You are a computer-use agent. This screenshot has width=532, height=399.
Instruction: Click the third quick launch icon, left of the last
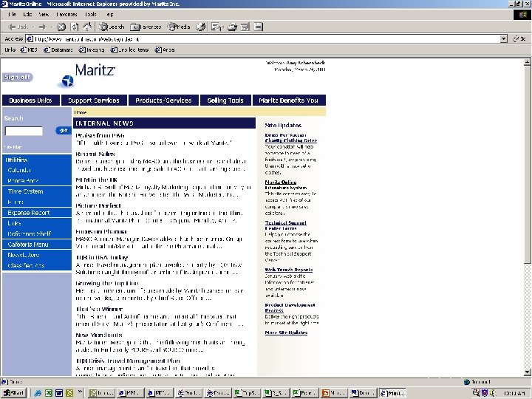point(59,393)
